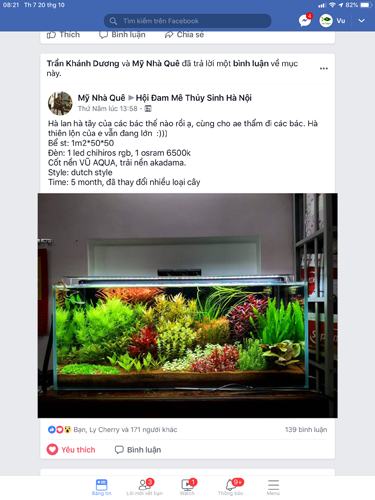View the aquarium photo full size
The image size is (375, 500).
tap(187, 305)
